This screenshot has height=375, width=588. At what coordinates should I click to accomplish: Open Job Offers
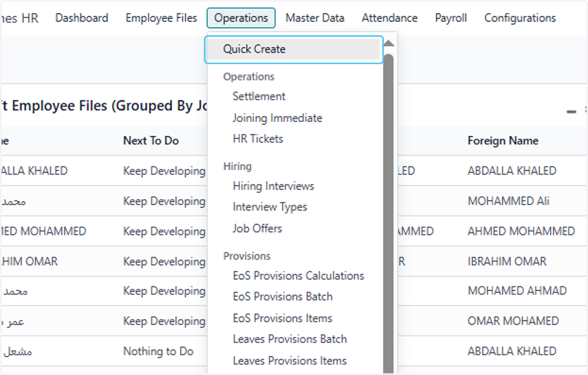point(257,228)
